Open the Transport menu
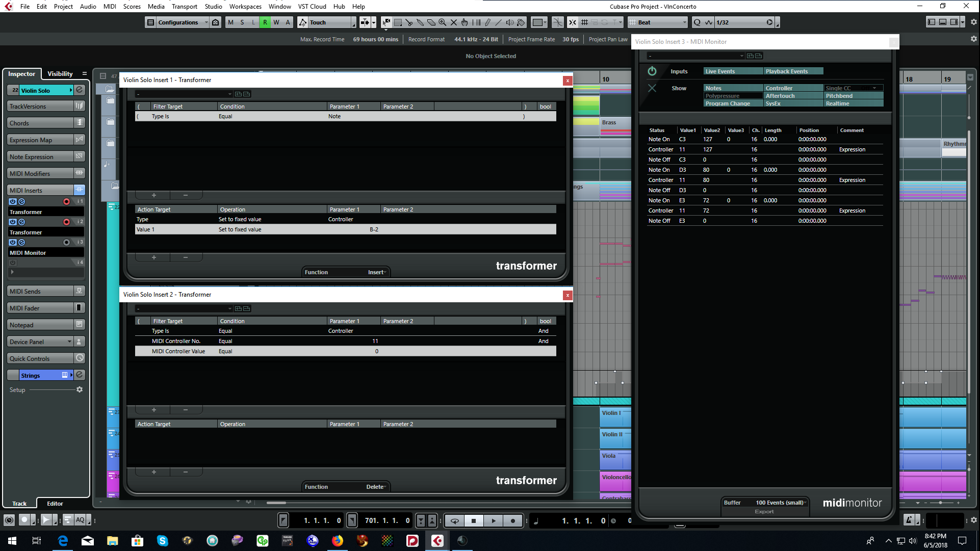Screen dimensions: 980x551 184,6
